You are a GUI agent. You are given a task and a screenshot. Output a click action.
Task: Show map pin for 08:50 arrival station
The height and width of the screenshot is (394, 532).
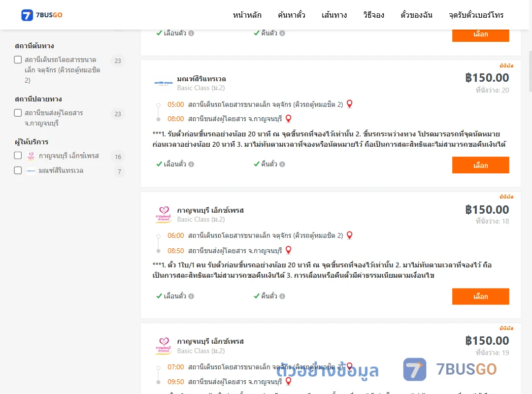click(x=288, y=250)
